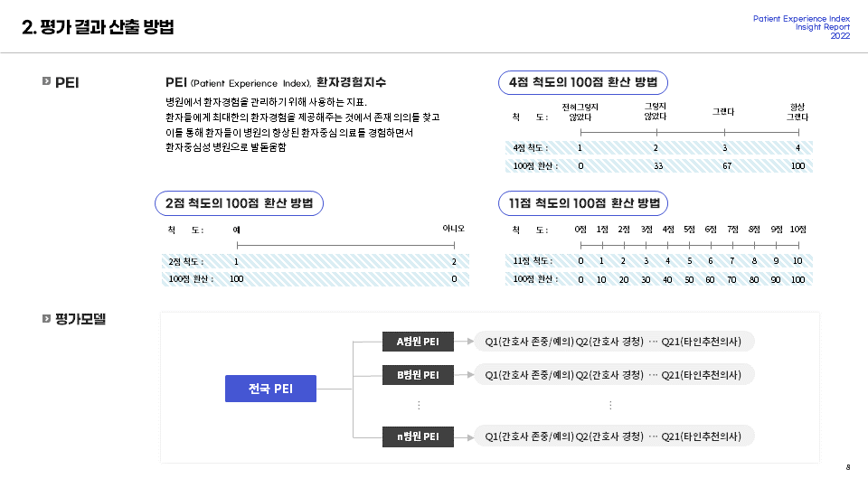
Task: Click the n병원 question list pill Q1 to Q21
Action: point(615,436)
